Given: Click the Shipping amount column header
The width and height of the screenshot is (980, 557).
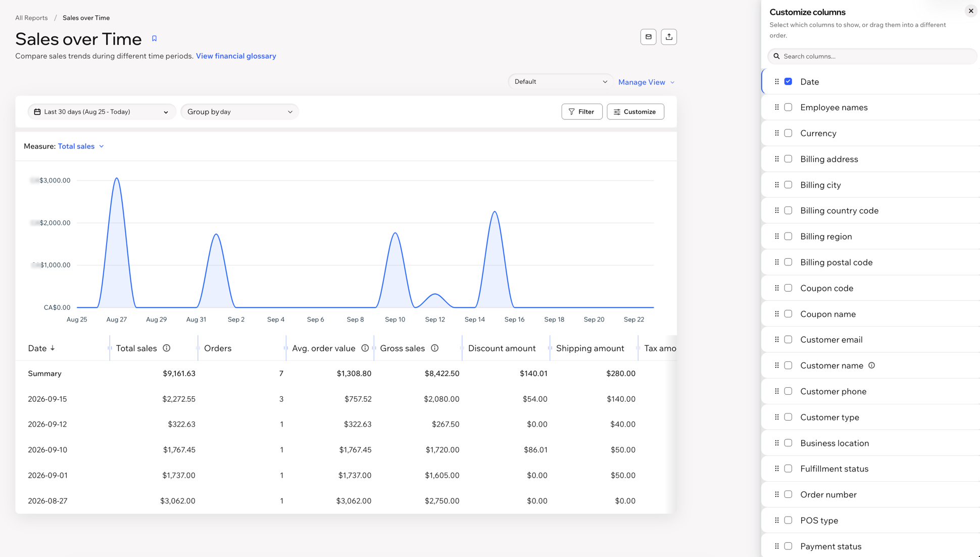Looking at the screenshot, I should coord(590,348).
